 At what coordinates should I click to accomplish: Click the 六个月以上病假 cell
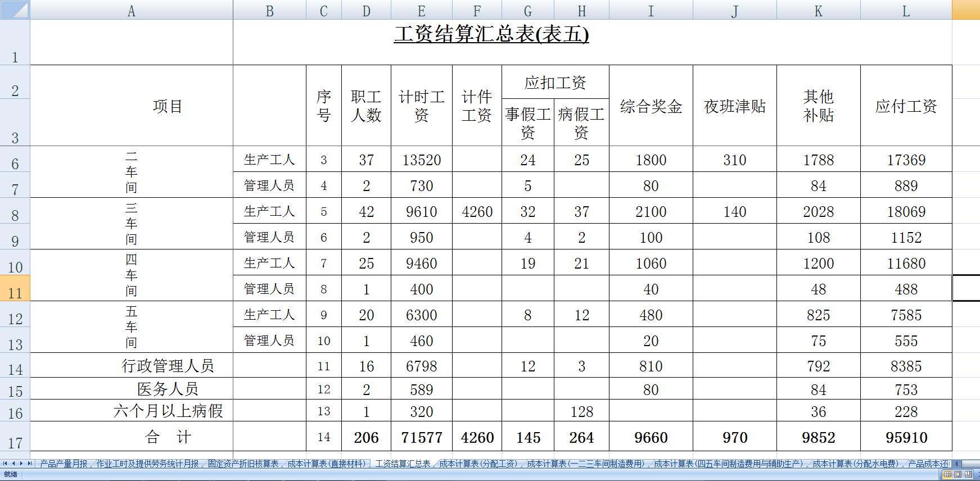[x=132, y=411]
